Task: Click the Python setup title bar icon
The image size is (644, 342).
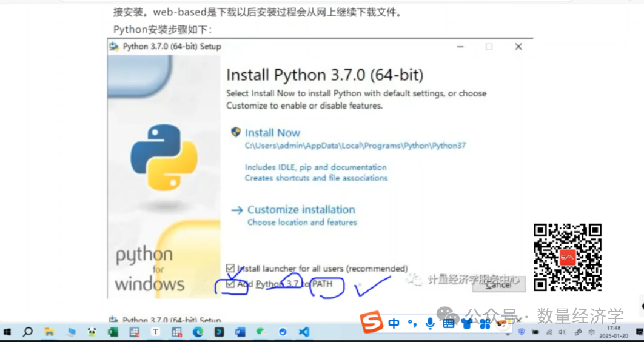Action: (114, 47)
